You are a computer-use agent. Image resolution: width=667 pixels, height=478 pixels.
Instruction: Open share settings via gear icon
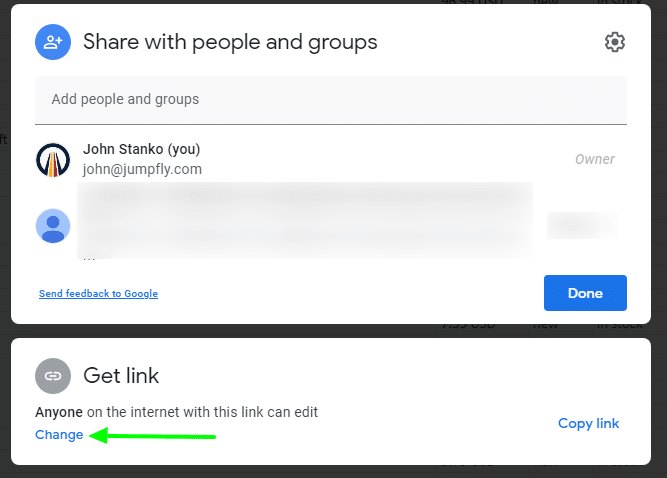615,42
